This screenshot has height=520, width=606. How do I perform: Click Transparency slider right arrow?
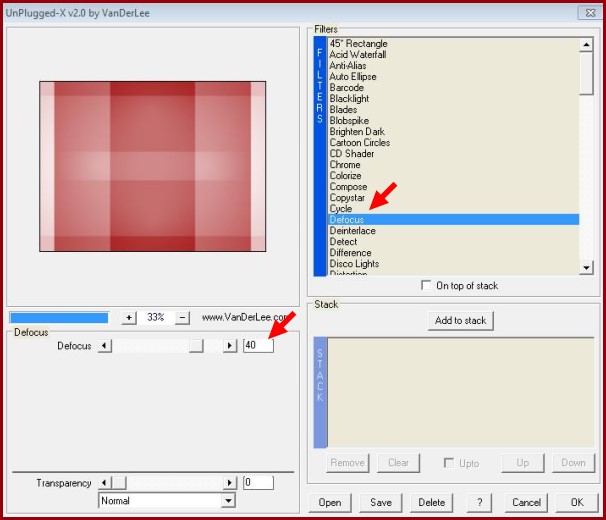pyautogui.click(x=230, y=483)
